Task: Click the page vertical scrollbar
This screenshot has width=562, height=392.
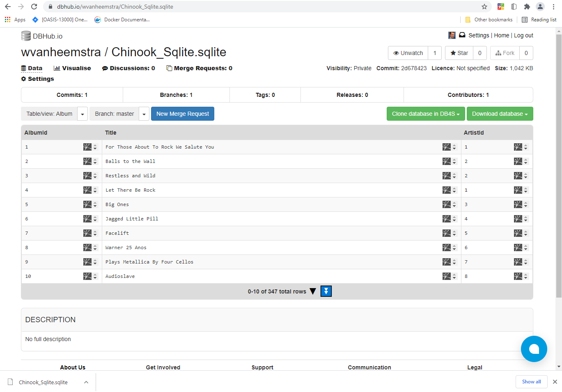Action: pos(559,166)
